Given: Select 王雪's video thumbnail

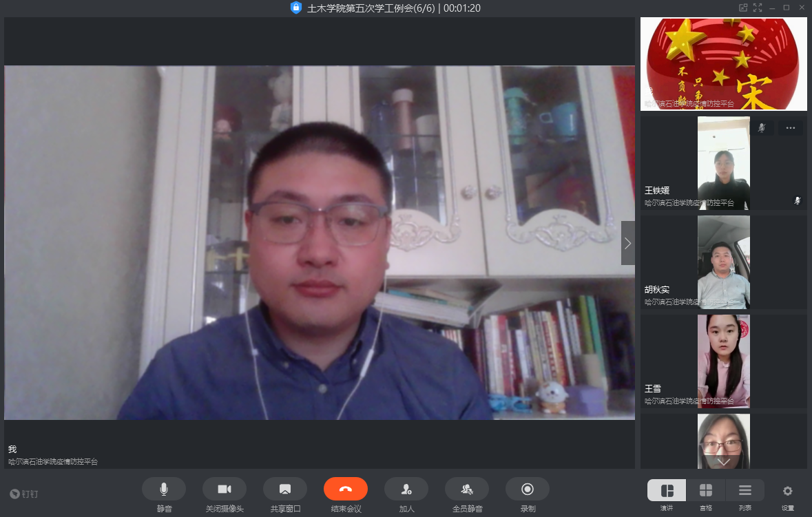Looking at the screenshot, I should click(x=724, y=361).
